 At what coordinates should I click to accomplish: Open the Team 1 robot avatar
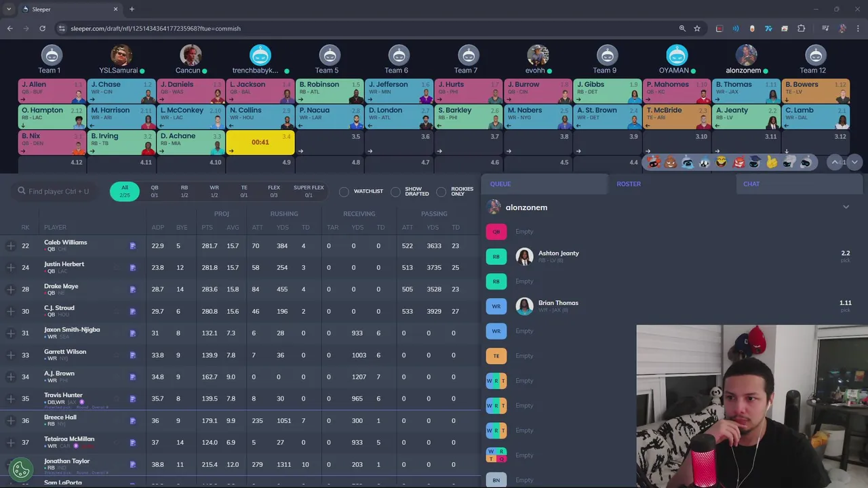(52, 55)
